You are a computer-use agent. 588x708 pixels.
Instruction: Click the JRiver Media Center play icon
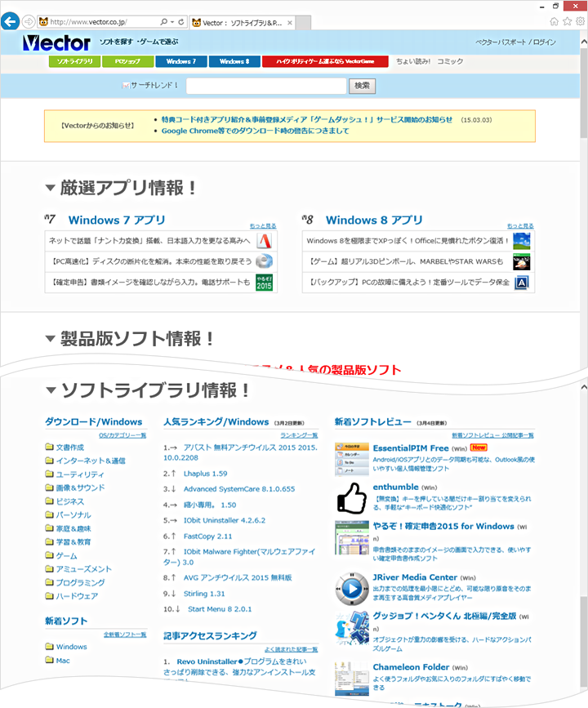(x=352, y=589)
